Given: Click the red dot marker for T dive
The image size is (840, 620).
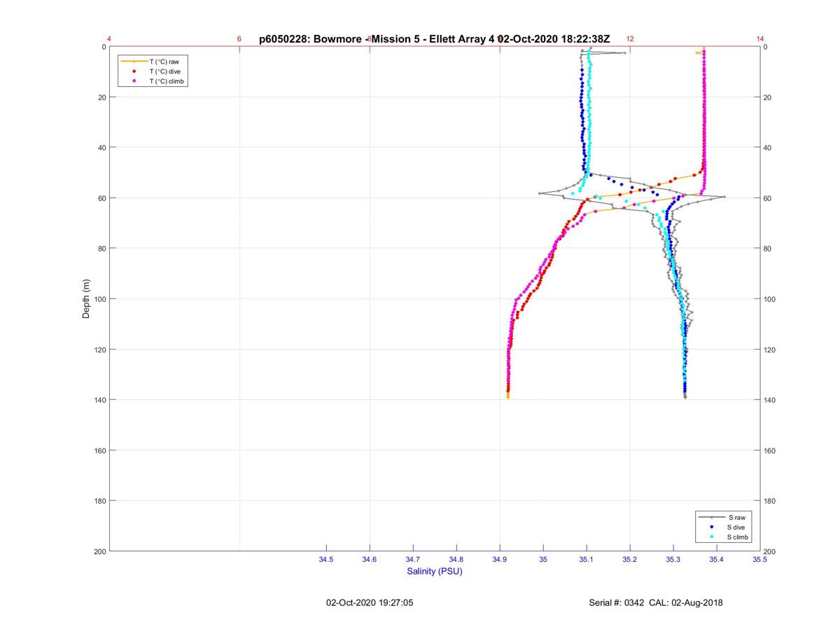Looking at the screenshot, I should pyautogui.click(x=134, y=71).
